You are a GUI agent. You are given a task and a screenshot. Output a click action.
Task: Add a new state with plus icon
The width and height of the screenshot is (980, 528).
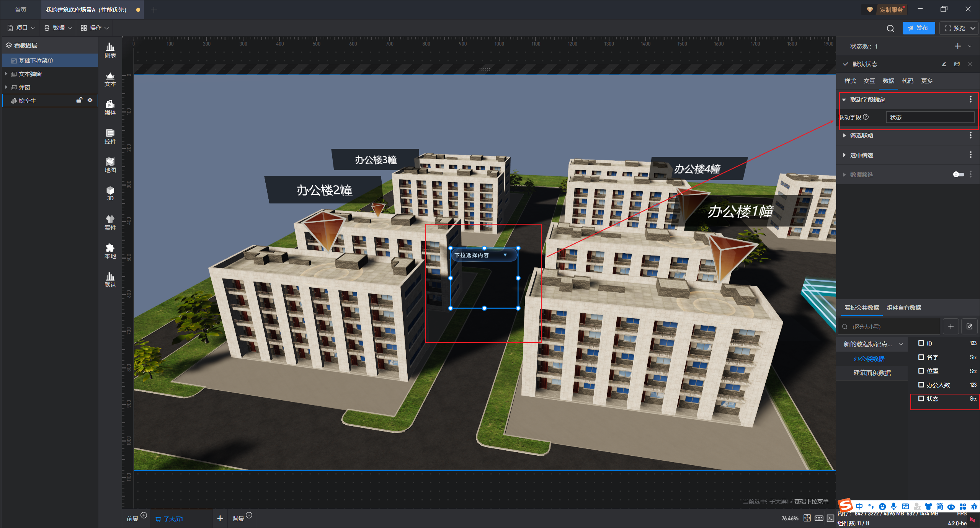click(957, 46)
